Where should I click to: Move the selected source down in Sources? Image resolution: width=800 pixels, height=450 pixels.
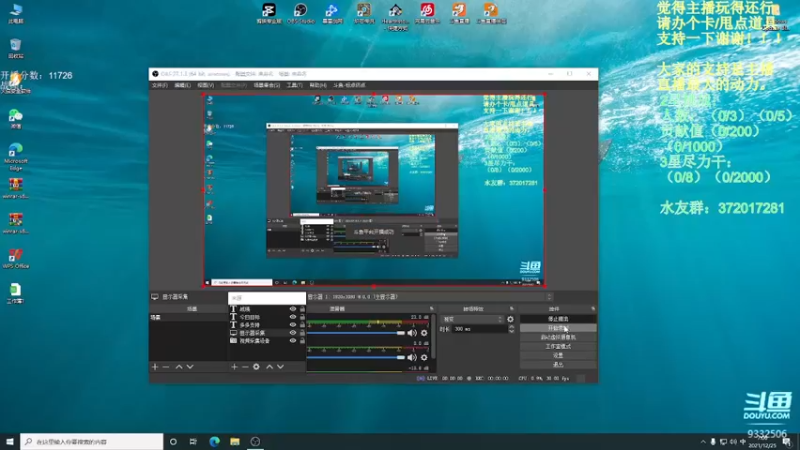280,367
